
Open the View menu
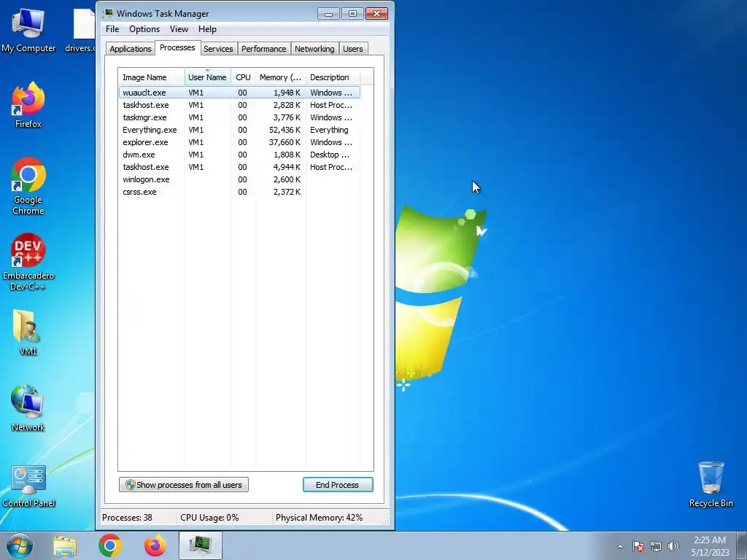click(179, 29)
